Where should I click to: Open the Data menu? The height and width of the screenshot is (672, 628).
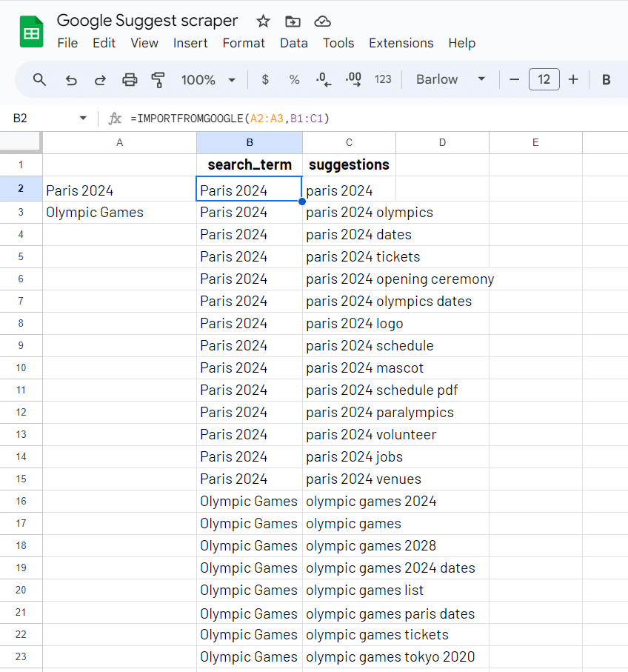pyautogui.click(x=293, y=43)
